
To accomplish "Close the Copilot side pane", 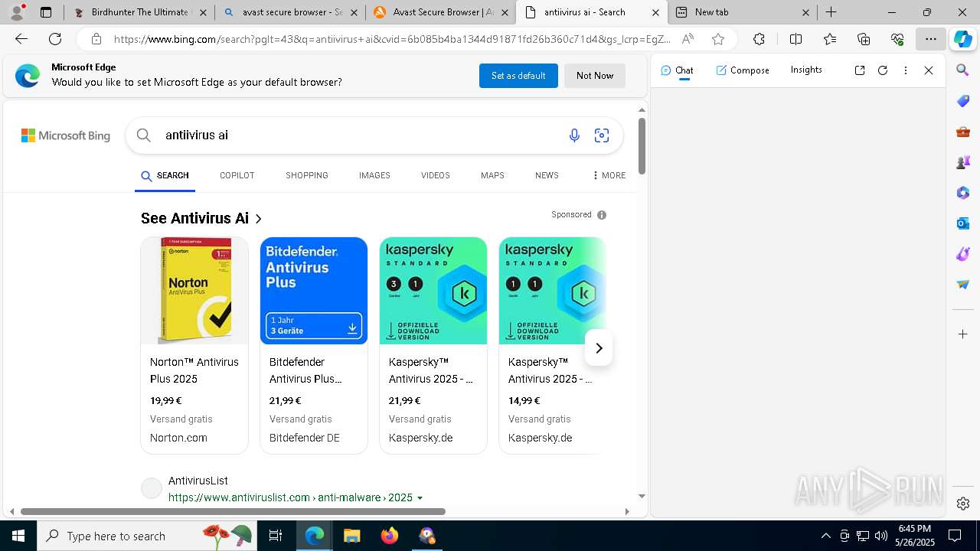I will pyautogui.click(x=929, y=70).
